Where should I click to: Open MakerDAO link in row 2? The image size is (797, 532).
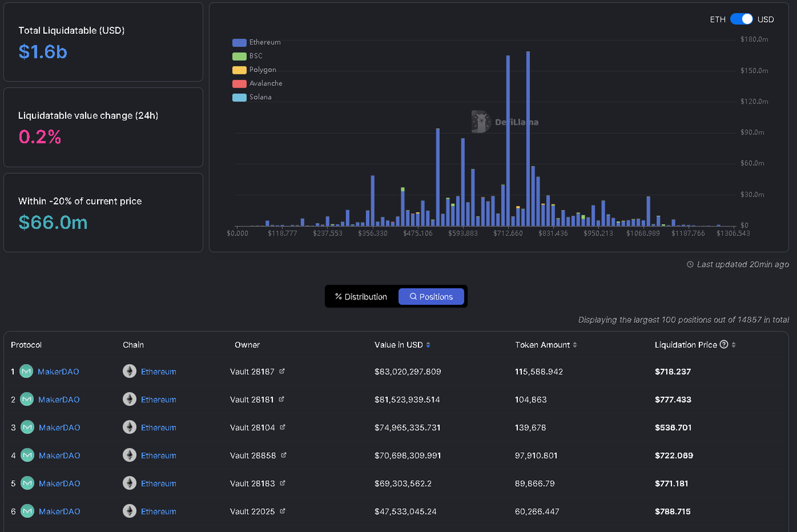(x=58, y=400)
